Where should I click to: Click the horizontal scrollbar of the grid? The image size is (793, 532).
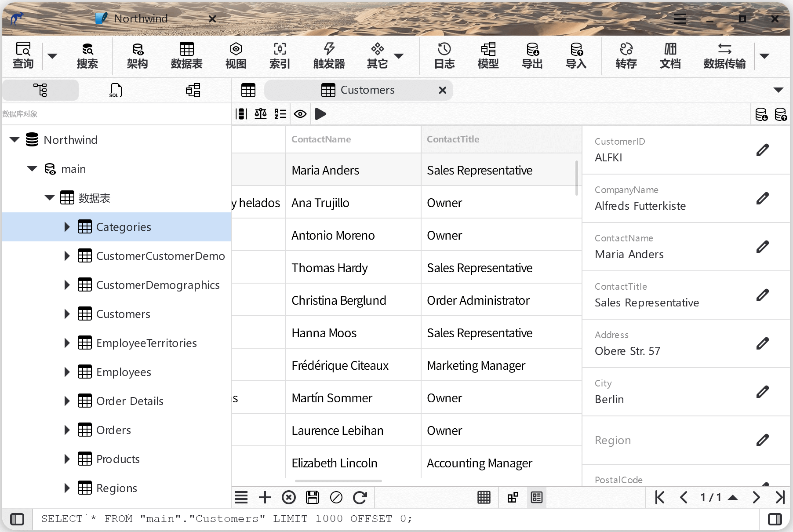pyautogui.click(x=338, y=481)
